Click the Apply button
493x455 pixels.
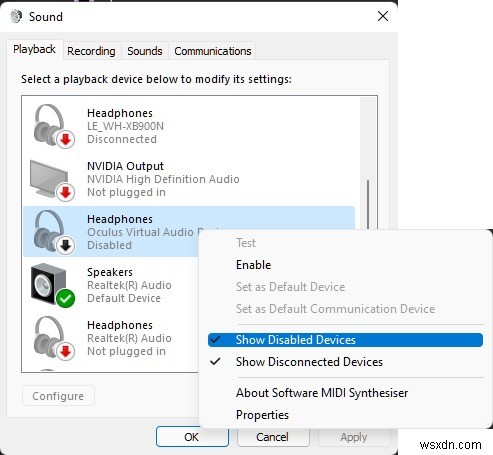point(354,437)
